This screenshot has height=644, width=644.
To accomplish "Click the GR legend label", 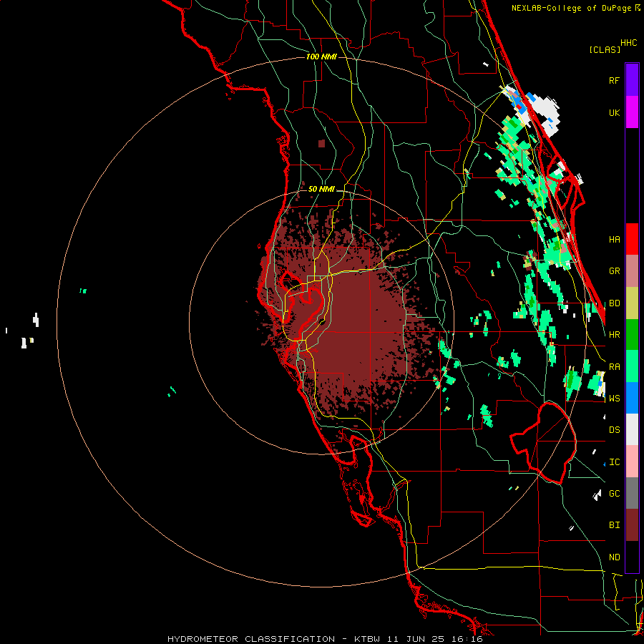I will pyautogui.click(x=614, y=271).
